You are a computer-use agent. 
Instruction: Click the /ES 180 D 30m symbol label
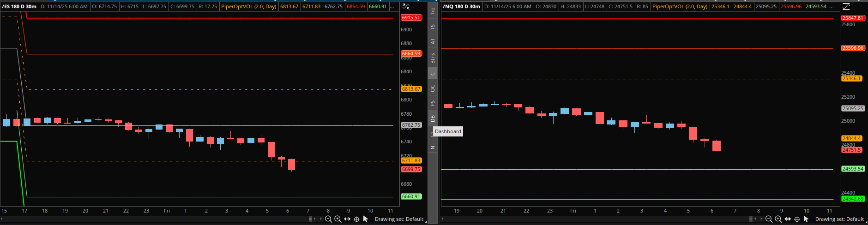click(19, 6)
